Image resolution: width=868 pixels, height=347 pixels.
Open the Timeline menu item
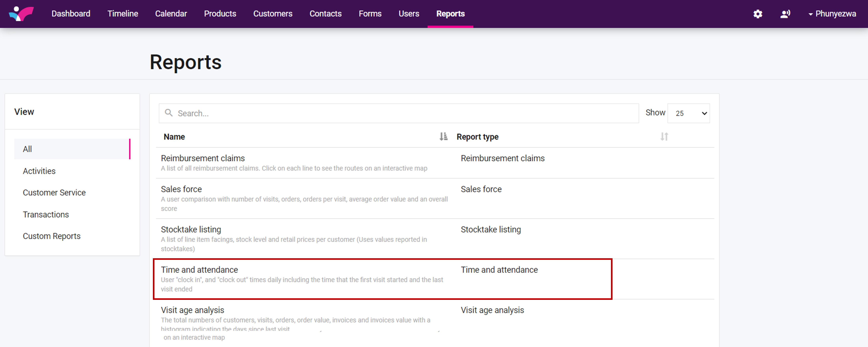(123, 14)
